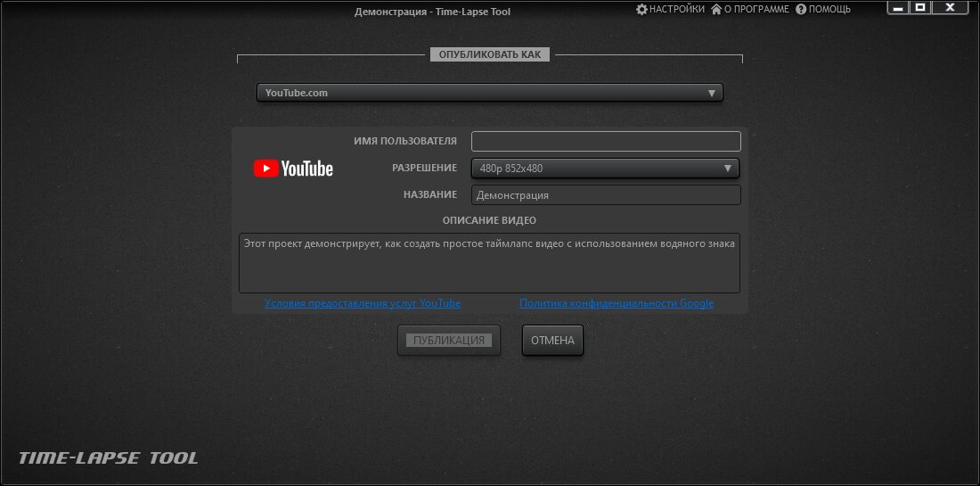
Task: Open the О ПРОГРАММЕ menu item
Action: 756,9
